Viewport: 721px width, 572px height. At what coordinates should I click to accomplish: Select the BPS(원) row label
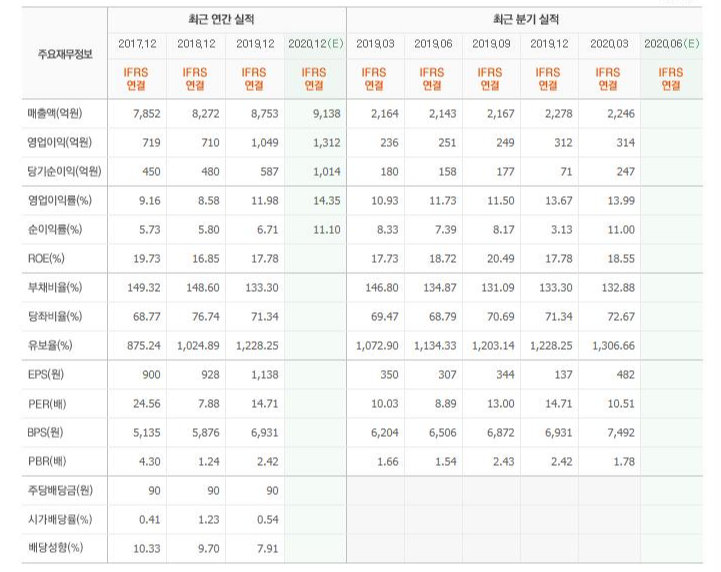click(45, 432)
